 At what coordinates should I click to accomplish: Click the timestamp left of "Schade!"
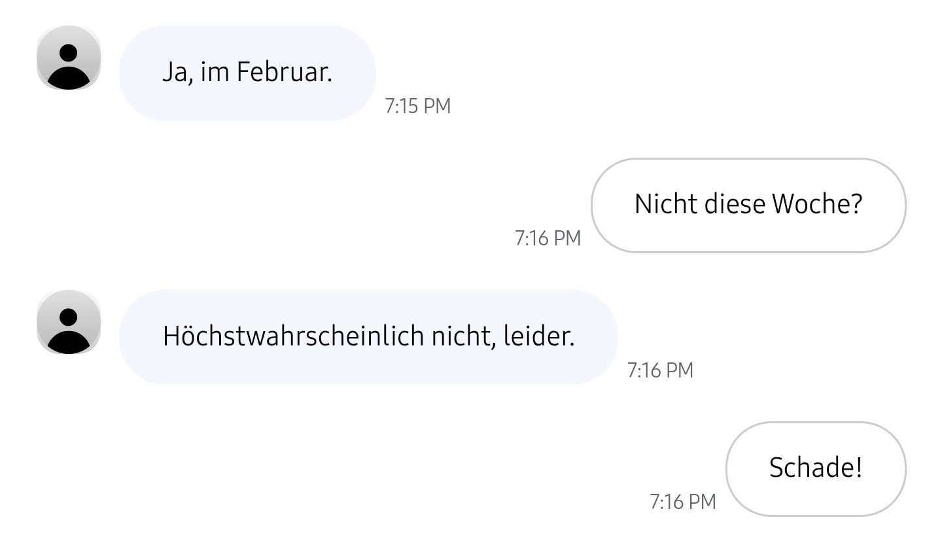point(682,502)
